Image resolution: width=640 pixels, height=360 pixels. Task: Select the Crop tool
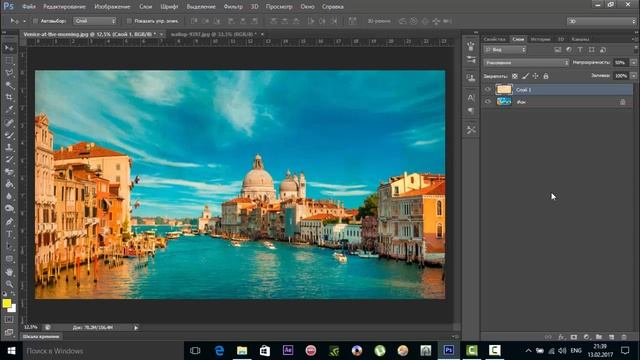9,97
